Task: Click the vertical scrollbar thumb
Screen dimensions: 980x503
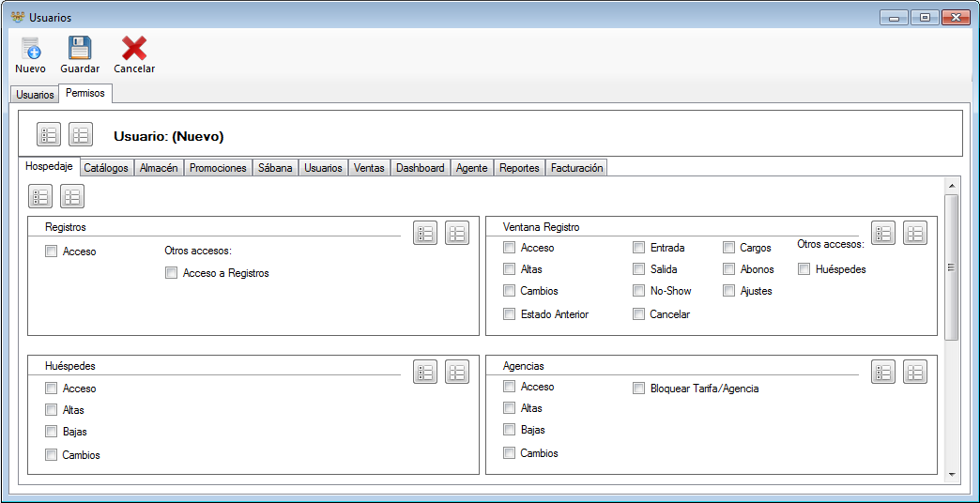Action: click(x=951, y=267)
